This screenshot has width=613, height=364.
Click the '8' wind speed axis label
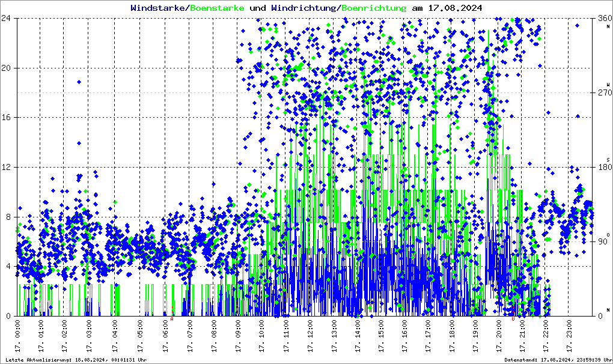point(8,217)
